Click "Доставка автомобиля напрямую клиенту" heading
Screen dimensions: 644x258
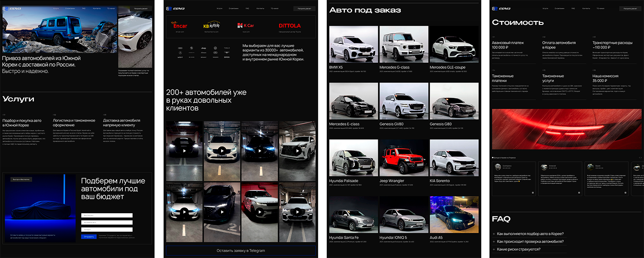pos(122,123)
